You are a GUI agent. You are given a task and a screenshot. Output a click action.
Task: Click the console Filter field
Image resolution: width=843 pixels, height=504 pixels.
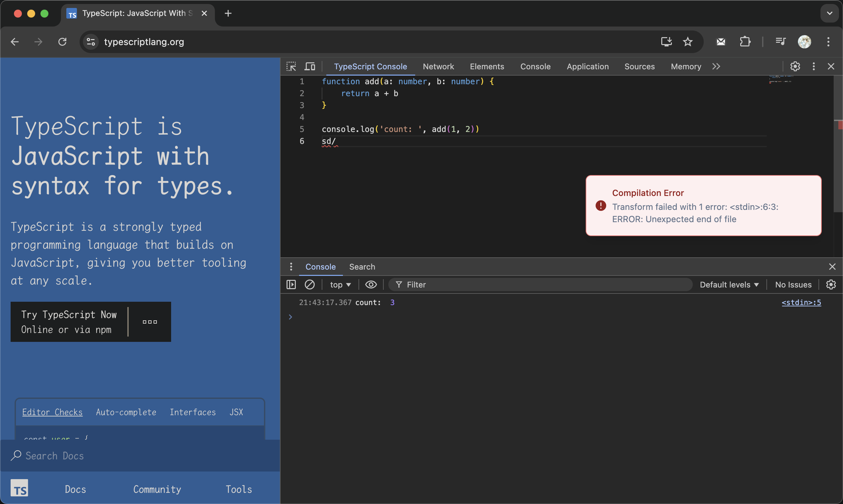tap(540, 284)
